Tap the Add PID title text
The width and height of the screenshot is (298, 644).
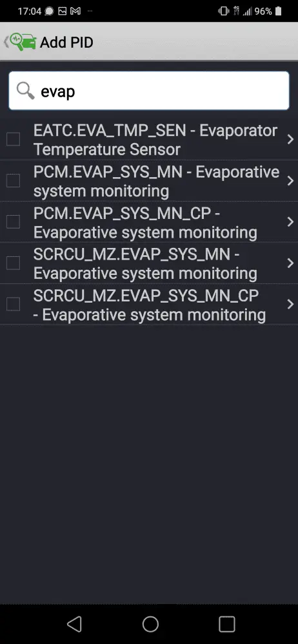pyautogui.click(x=66, y=43)
